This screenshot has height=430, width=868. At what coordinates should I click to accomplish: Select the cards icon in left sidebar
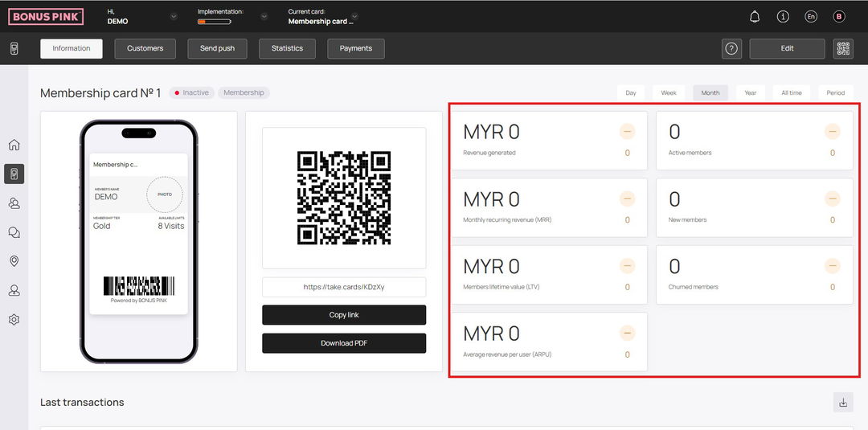[14, 174]
